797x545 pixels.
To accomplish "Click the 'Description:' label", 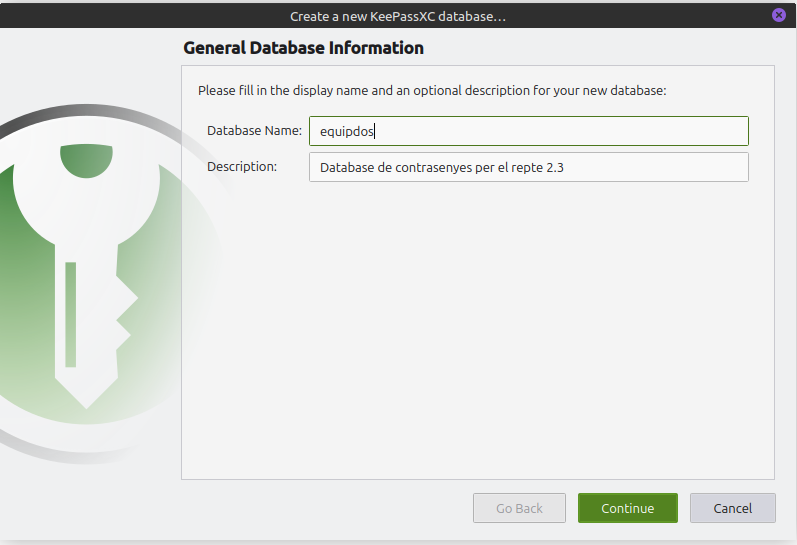I will [242, 167].
